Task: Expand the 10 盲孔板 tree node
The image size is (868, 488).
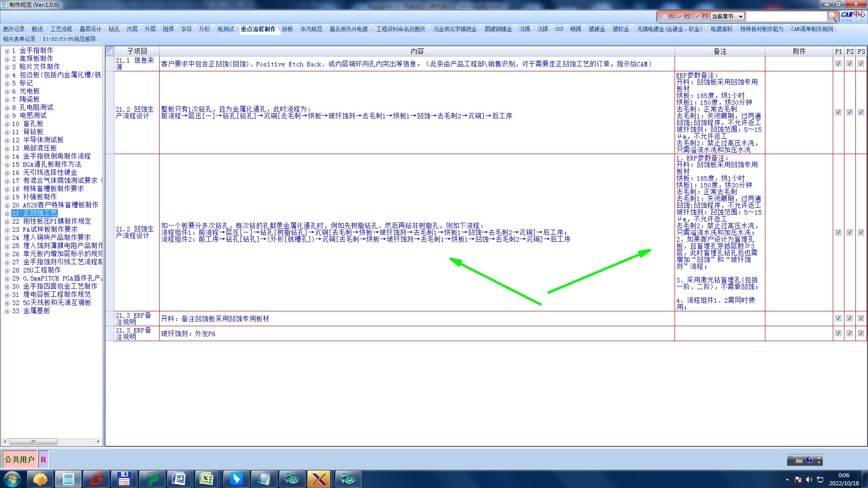Action: (7, 124)
